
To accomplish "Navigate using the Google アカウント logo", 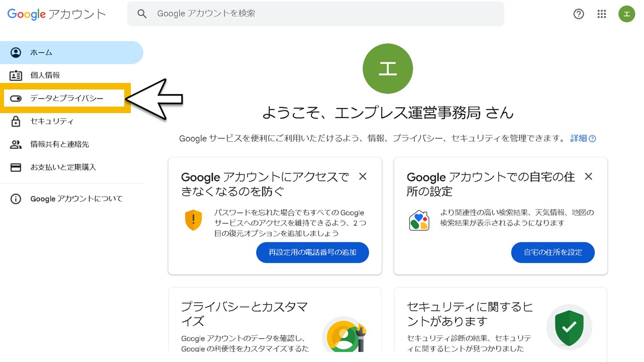I will (56, 14).
